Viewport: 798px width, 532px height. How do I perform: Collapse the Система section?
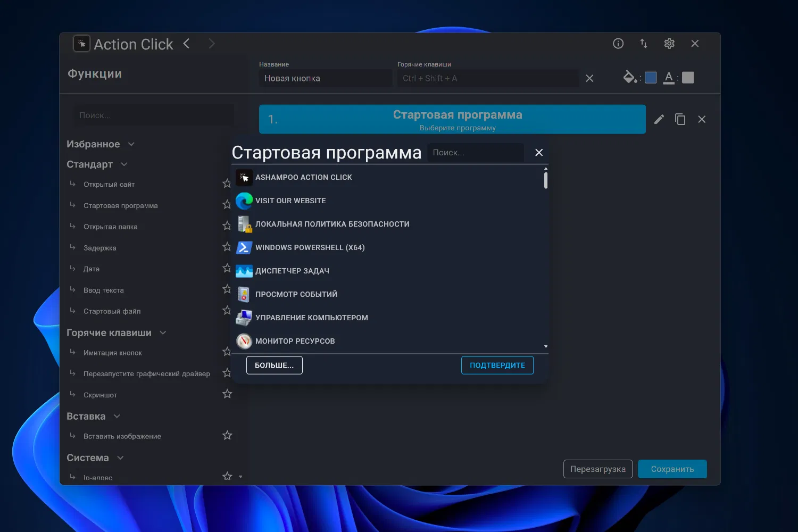[x=120, y=458]
